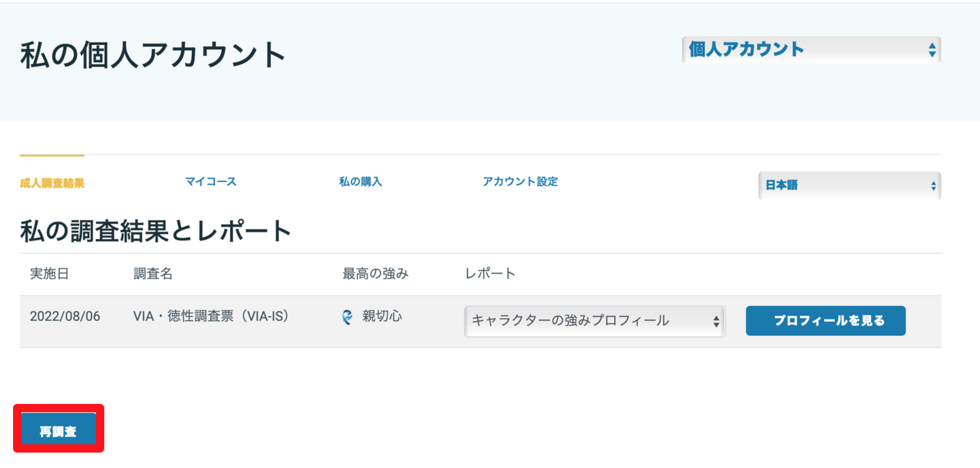980x468 pixels.
Task: Click the 再調査 button
Action: (58, 431)
